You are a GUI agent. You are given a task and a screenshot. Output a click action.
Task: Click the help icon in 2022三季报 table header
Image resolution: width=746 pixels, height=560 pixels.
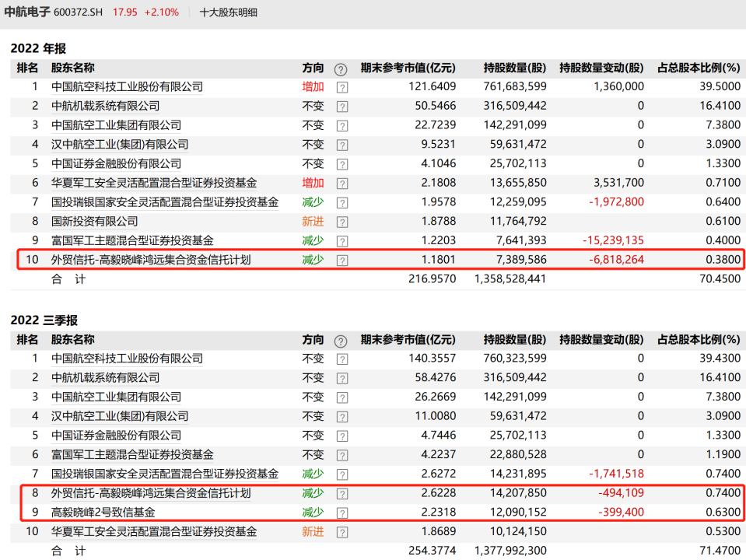coord(341,341)
